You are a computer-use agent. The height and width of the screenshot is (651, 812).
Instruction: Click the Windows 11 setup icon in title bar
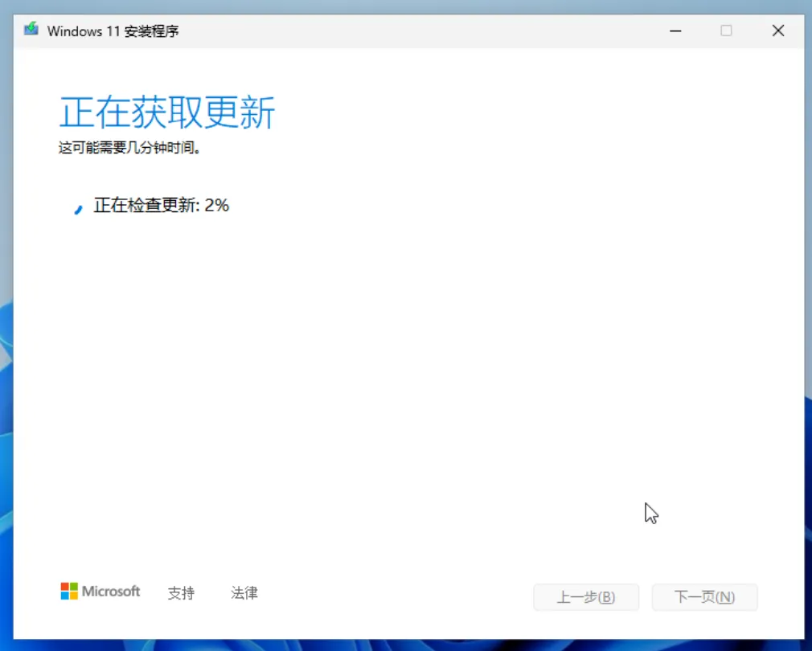point(31,29)
